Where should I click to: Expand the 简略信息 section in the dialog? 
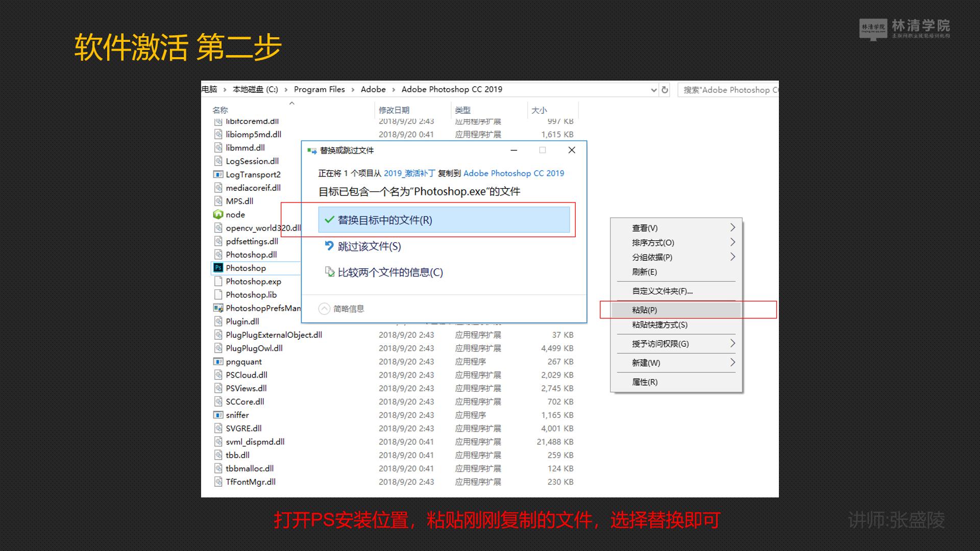coord(324,309)
